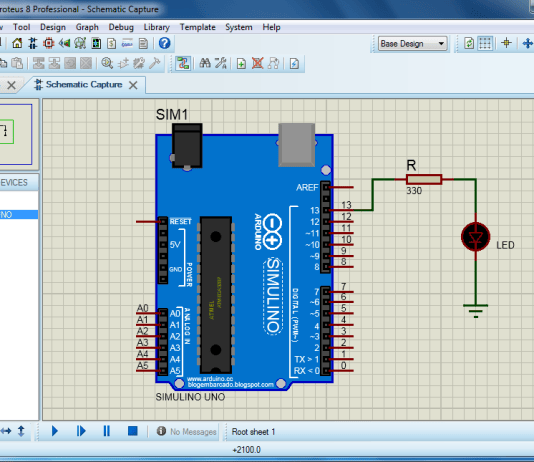Click the Redraw display icon
The image size is (534, 462).
469,43
